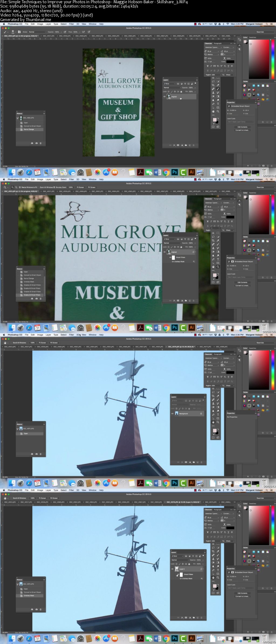This screenshot has width=276, height=644.
Task: In 00:02:08 frame, click Layers add mask icon
Action: point(178,301)
